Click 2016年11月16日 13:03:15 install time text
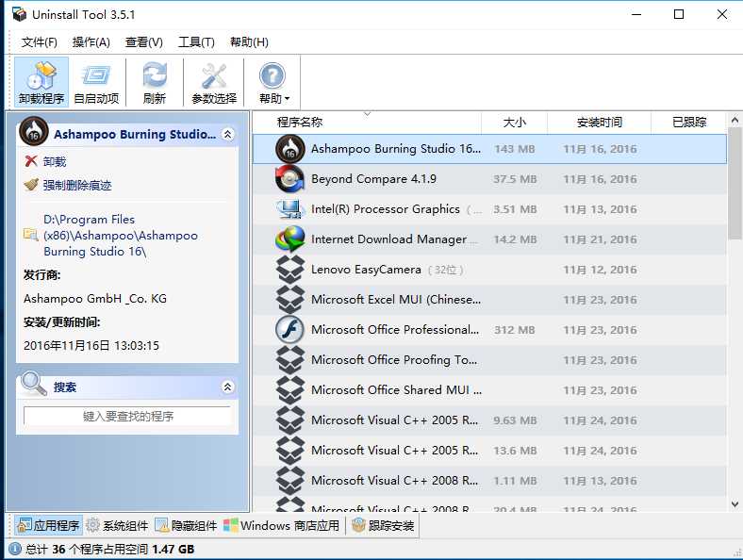Viewport: 743px width, 560px height. tap(91, 345)
